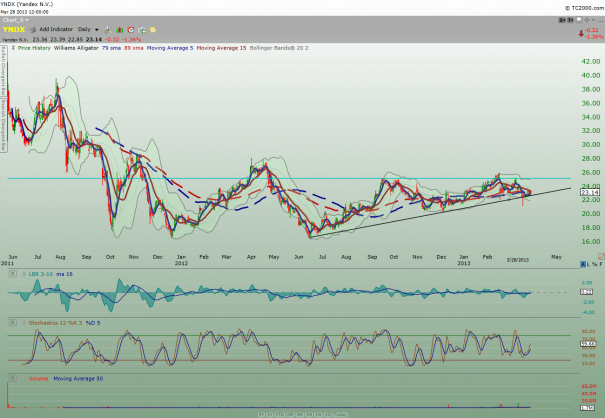This screenshot has width=605, height=418.
Task: Select the L log scale button
Action: click(588, 264)
